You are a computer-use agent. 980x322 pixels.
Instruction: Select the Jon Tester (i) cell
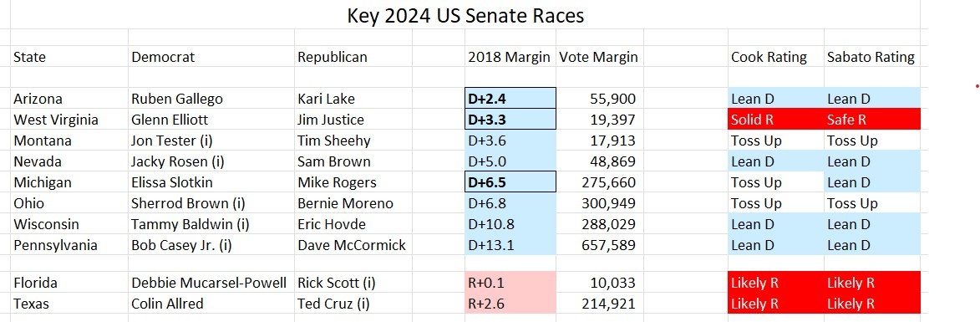tap(211, 141)
